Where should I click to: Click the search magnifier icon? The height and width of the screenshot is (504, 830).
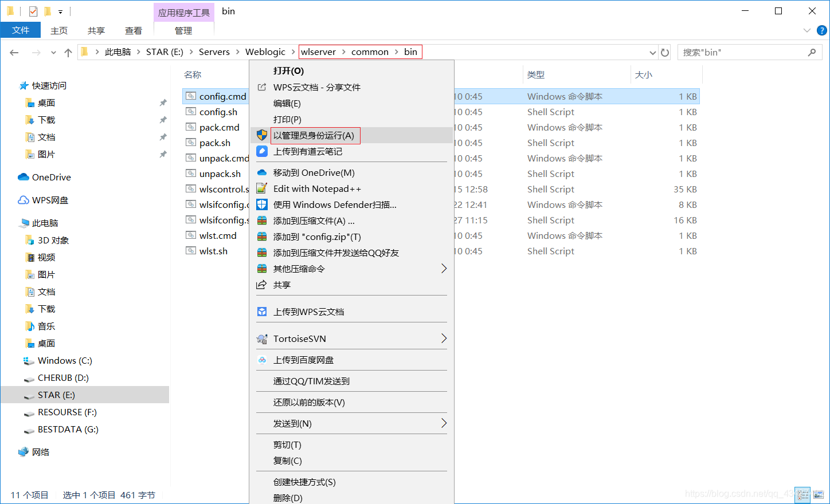click(x=812, y=52)
